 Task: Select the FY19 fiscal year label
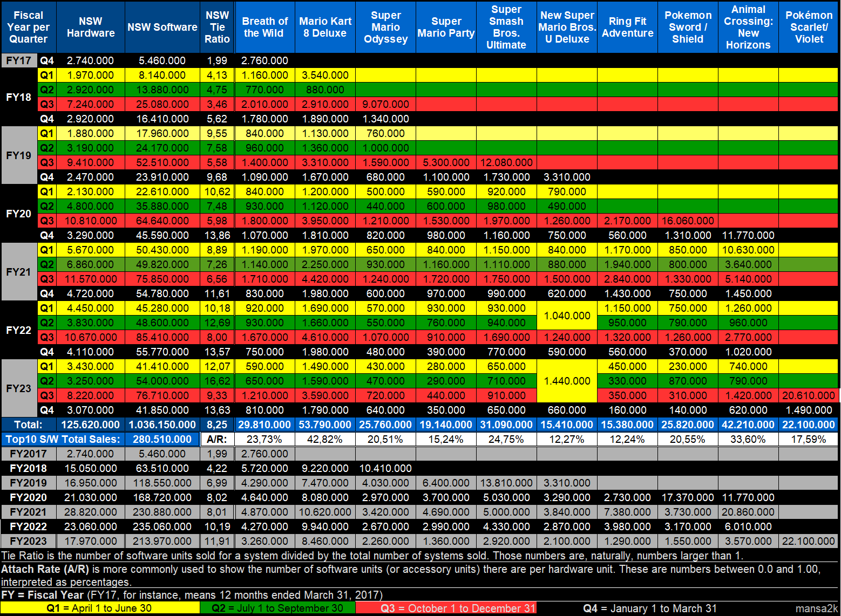tap(19, 155)
